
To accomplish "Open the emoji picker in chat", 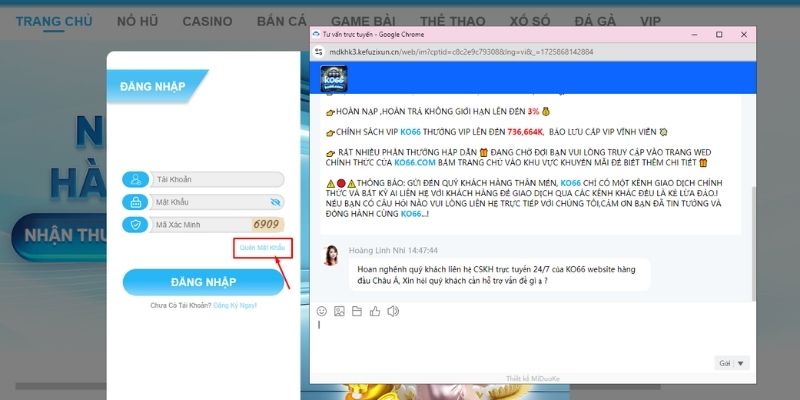I will click(x=321, y=311).
